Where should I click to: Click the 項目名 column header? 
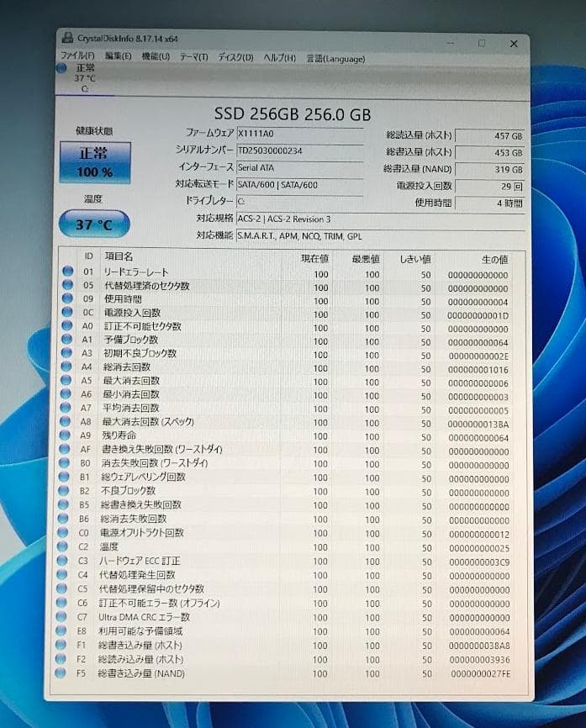119,256
